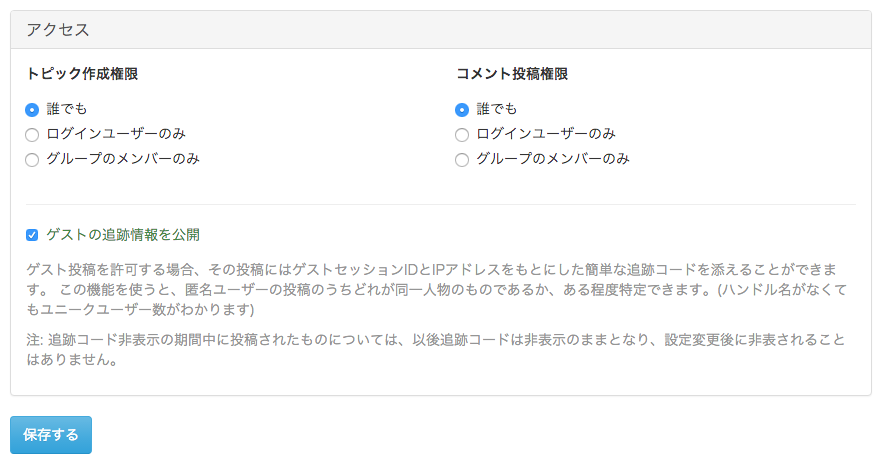Choose ログインユーザーのみ radio for comment posting

[x=462, y=134]
